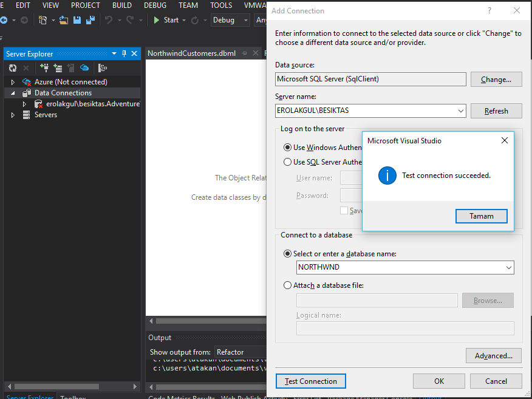Select Use SQL Server Authentication option
This screenshot has height=399, width=532.
(288, 162)
